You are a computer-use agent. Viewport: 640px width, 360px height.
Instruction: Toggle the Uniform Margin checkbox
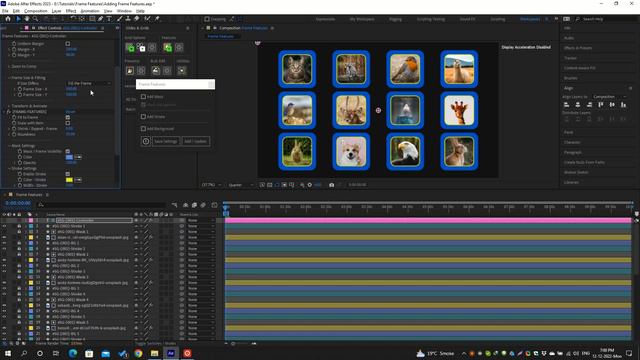coord(68,44)
